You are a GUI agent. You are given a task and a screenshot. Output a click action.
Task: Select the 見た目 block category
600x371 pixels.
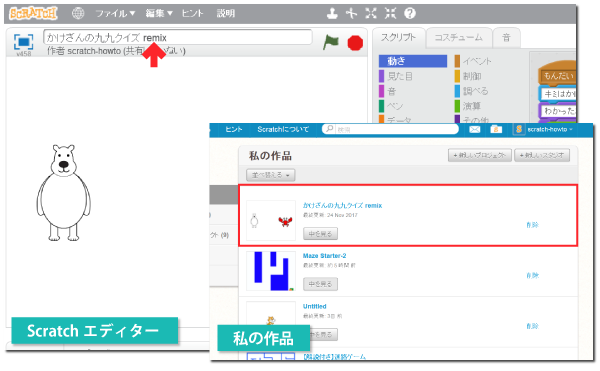(396, 76)
